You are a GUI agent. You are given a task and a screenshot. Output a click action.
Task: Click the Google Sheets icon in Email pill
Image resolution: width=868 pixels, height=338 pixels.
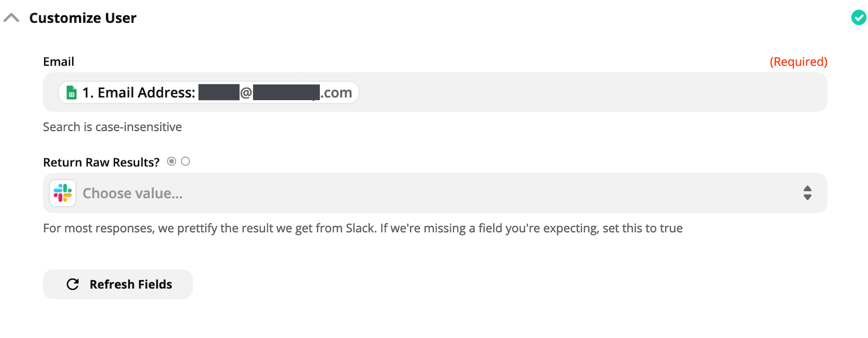[72, 93]
